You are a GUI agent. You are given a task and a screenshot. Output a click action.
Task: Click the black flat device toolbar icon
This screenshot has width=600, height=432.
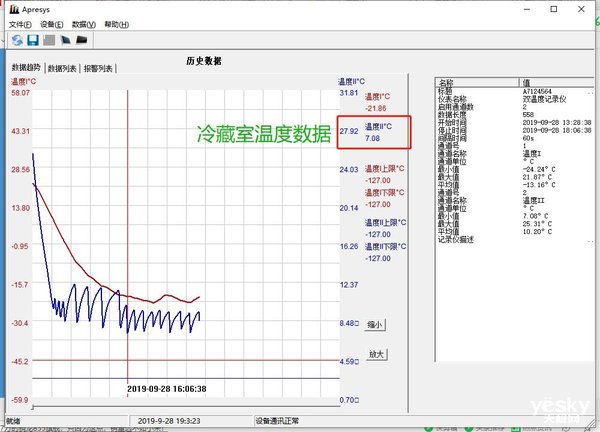point(82,40)
